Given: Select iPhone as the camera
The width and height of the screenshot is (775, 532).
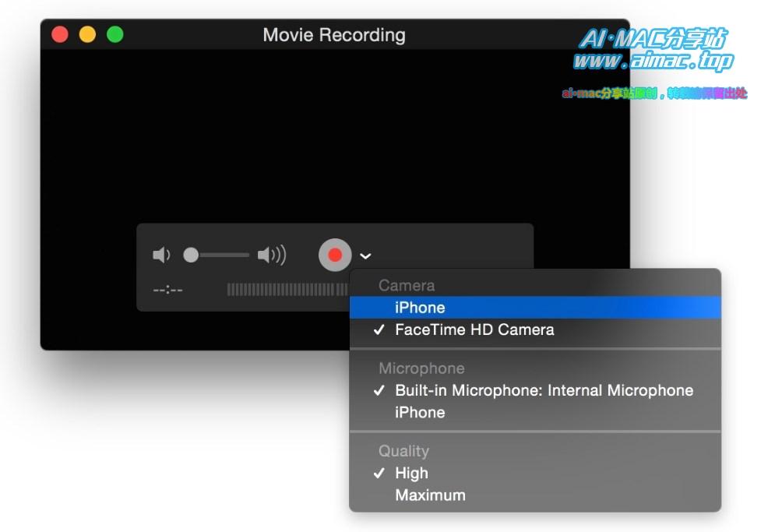Looking at the screenshot, I should (x=535, y=308).
